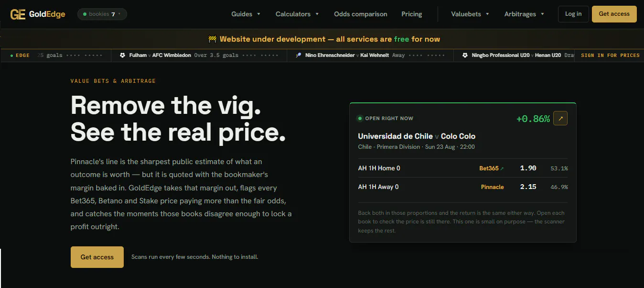The width and height of the screenshot is (644, 288).
Task: Open the bookies 7 selector
Action: 102,14
